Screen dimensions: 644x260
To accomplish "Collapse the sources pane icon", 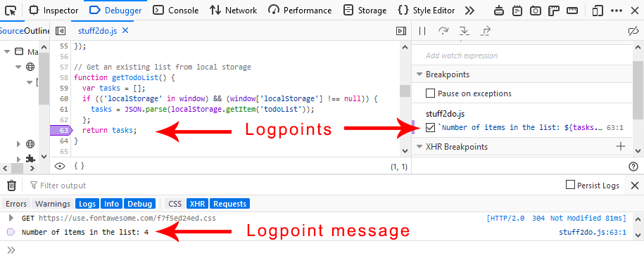I will point(61,31).
